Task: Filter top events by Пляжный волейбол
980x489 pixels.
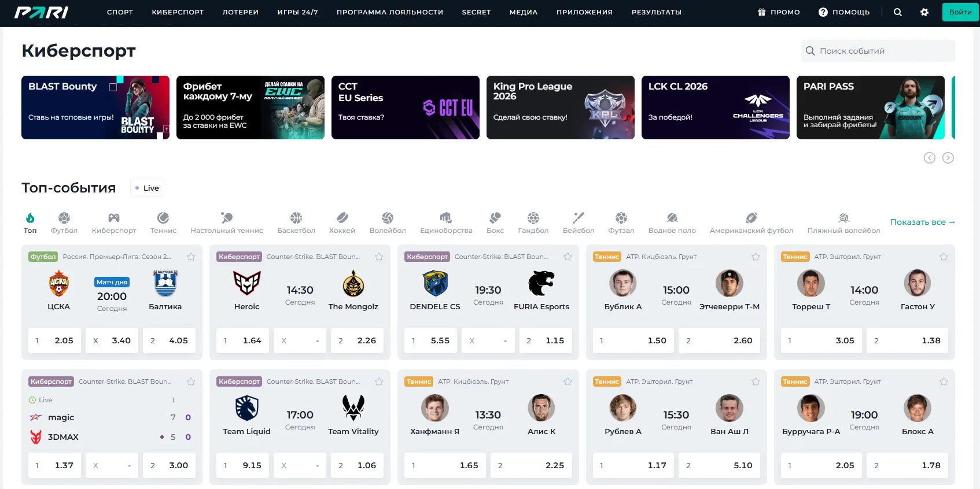Action: coord(844,223)
